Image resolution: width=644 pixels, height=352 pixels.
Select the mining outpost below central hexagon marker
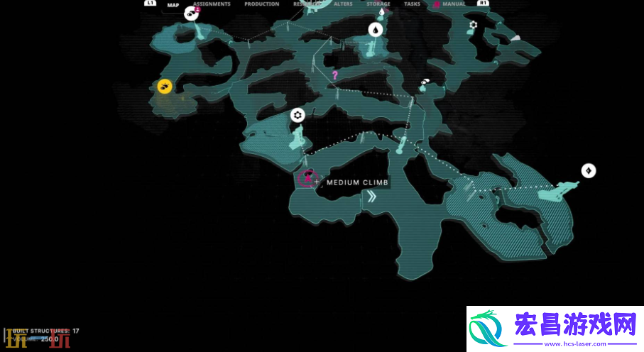(x=298, y=137)
